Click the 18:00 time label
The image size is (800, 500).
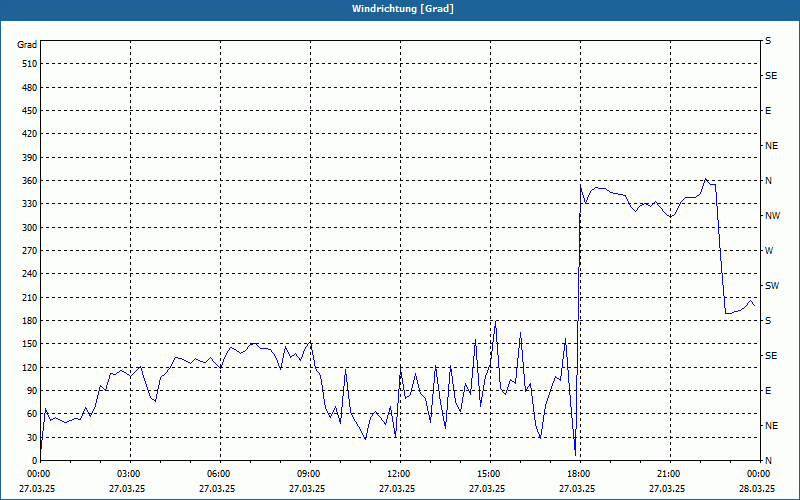(x=581, y=474)
